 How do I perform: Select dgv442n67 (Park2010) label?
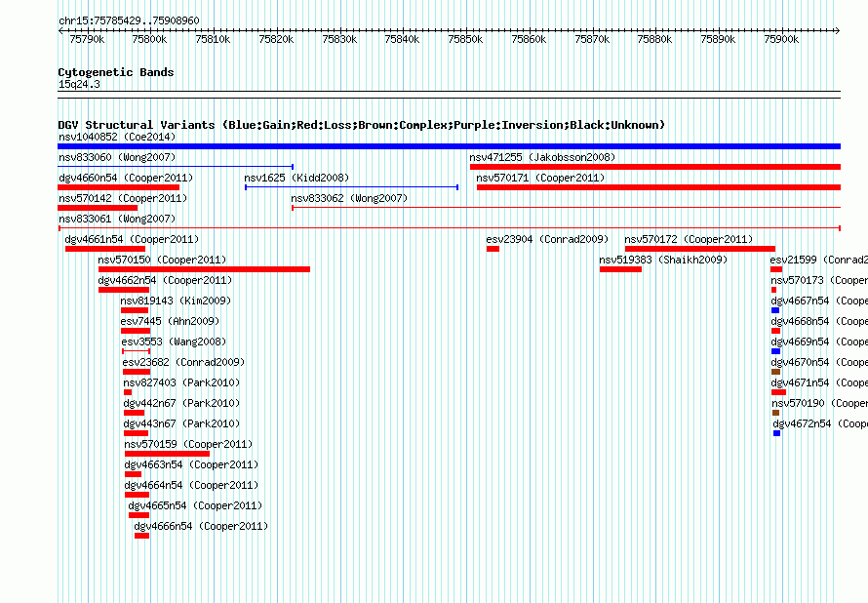tap(181, 403)
